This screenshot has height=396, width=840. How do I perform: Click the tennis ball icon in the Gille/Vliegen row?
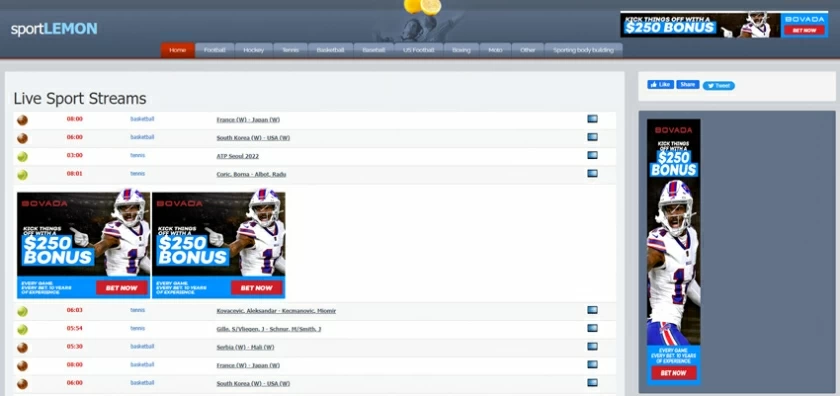pyautogui.click(x=22, y=329)
